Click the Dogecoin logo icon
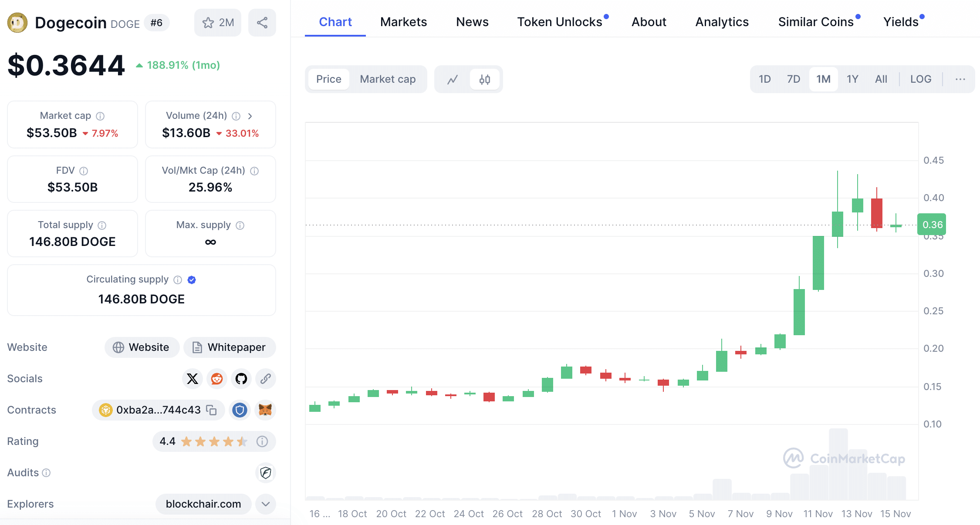This screenshot has width=980, height=525. click(17, 23)
